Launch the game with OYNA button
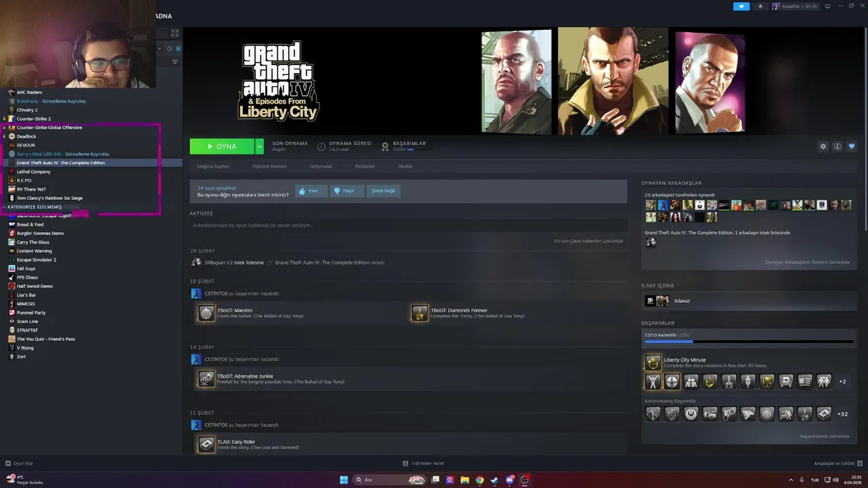 coord(222,146)
